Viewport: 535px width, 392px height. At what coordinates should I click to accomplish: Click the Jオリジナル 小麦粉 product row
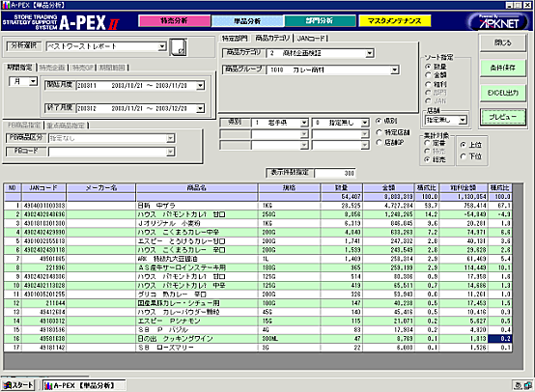click(258, 223)
